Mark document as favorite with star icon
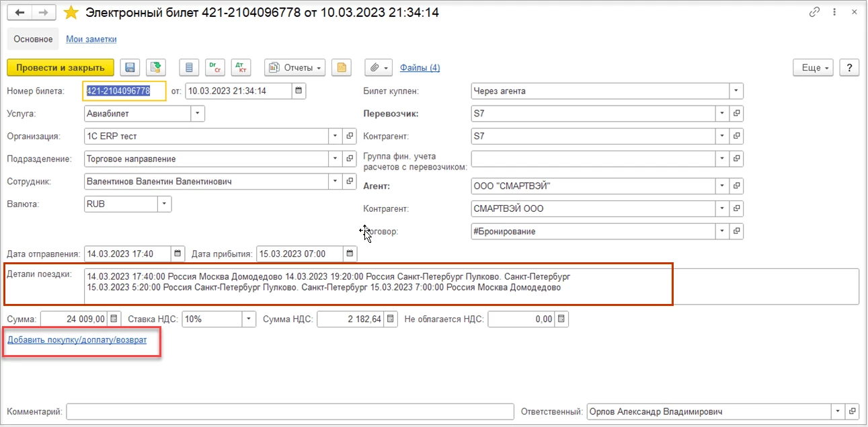868x427 pixels. point(71,13)
